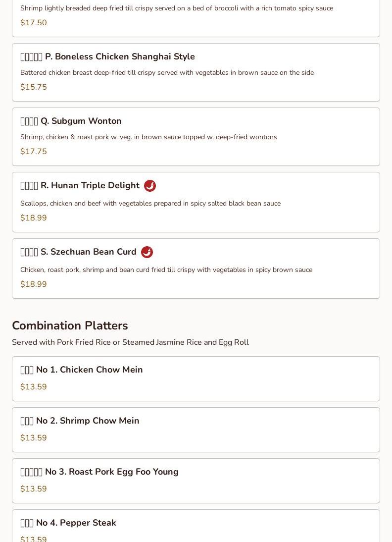
Task: Click the $17.75 Subgum Wonton price
Action: (34, 152)
